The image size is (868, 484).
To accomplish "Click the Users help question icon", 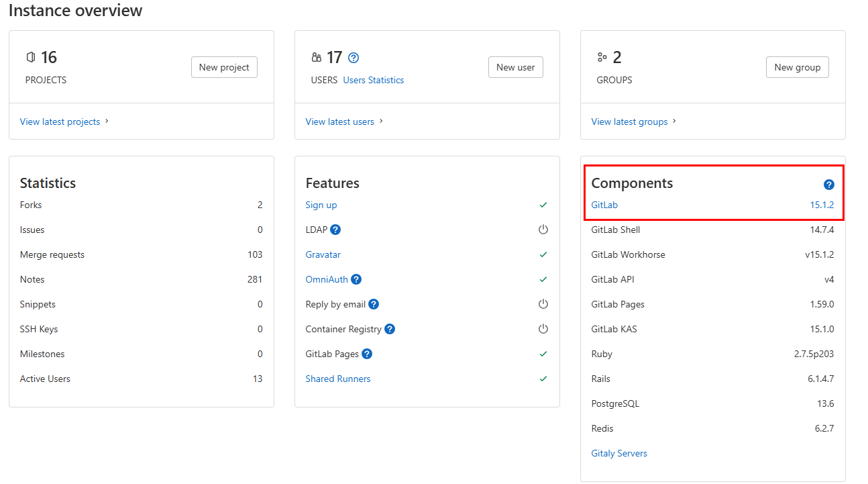I will [x=354, y=58].
